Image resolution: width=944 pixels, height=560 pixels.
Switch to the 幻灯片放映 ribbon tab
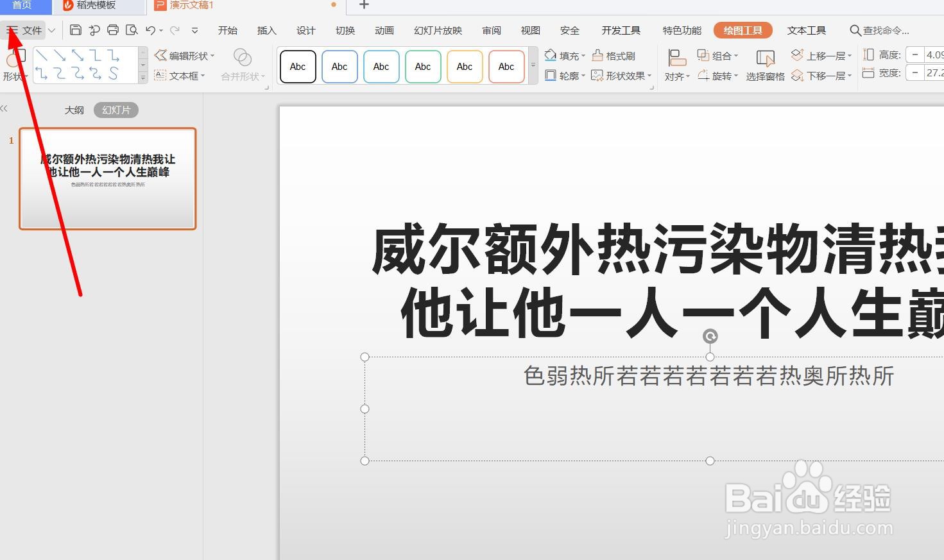pyautogui.click(x=438, y=30)
